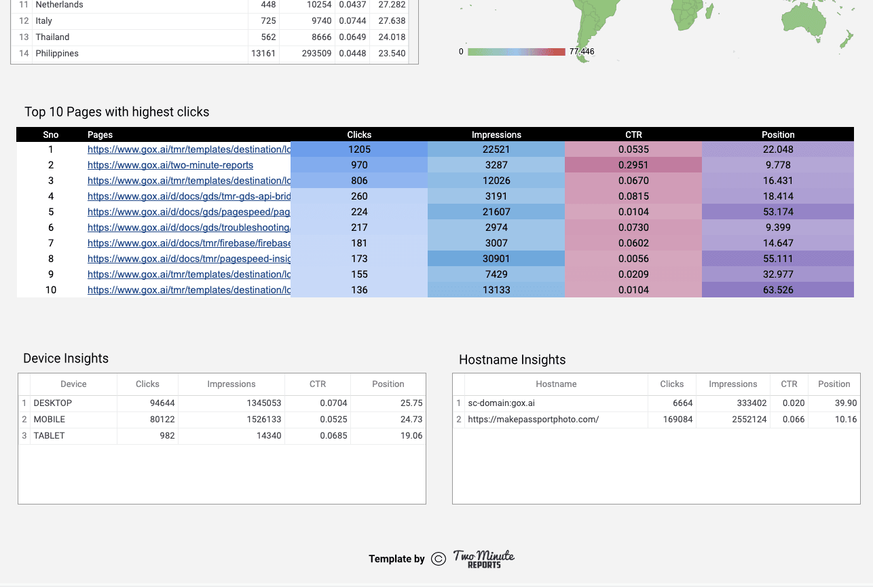Open the pagespeed docs link in row 5
Viewport: 873px width, 588px height.
[189, 212]
